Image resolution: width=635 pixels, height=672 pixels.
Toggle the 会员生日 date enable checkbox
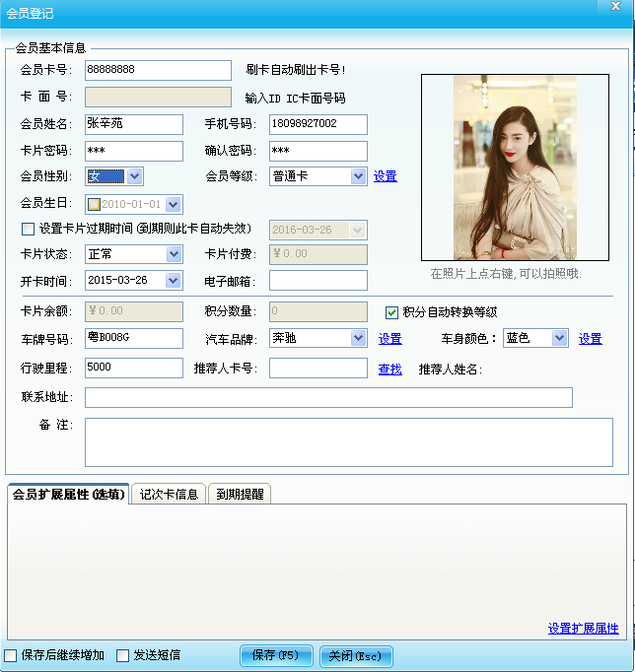pos(94,204)
